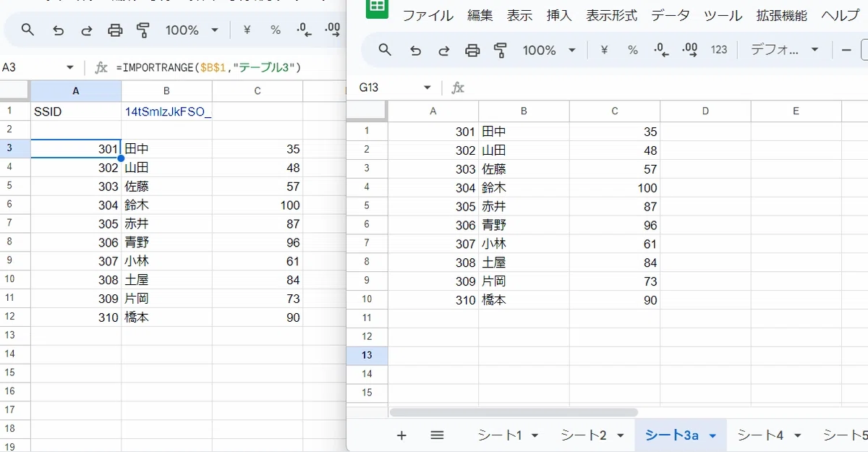The height and width of the screenshot is (452, 868).
Task: Undo in the right window toolbar
Action: (416, 50)
